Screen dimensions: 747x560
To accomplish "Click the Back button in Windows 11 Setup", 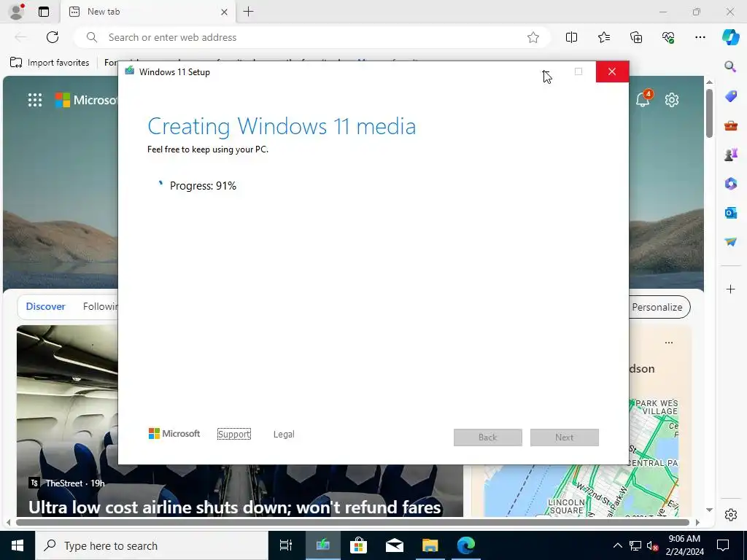I will 488,437.
